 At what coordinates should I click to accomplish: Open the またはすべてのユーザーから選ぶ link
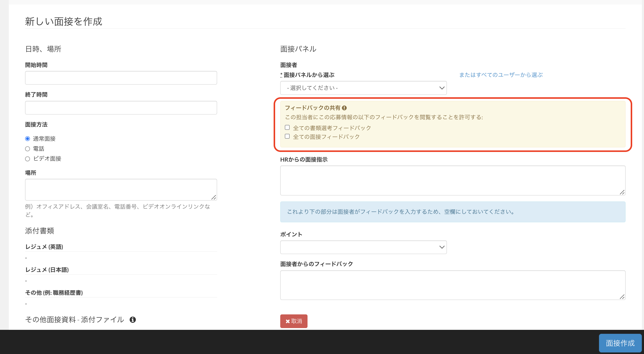[x=500, y=75]
